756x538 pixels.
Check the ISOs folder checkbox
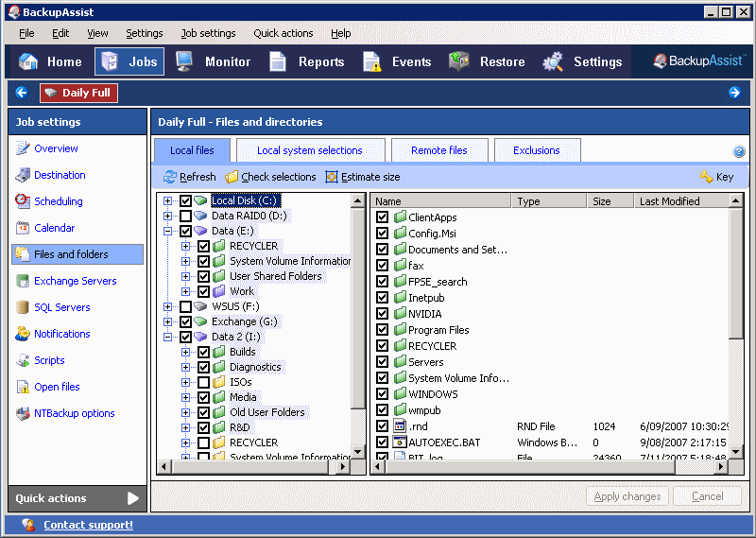[203, 382]
